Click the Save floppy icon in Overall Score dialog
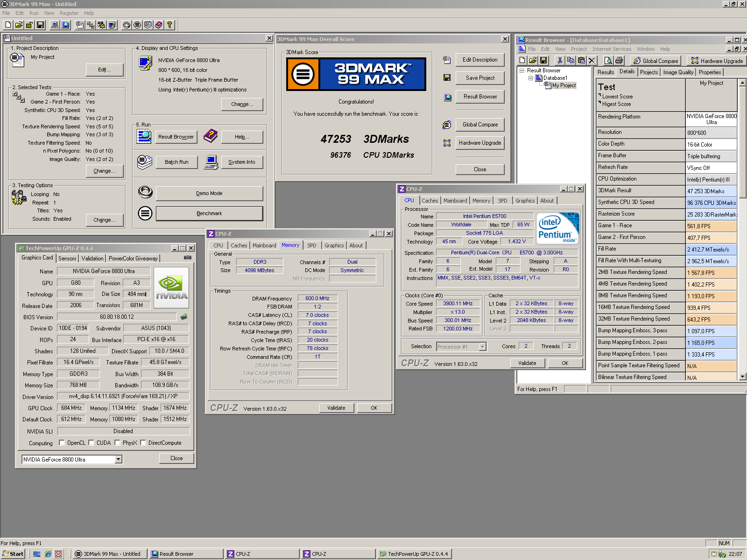 coord(447,77)
